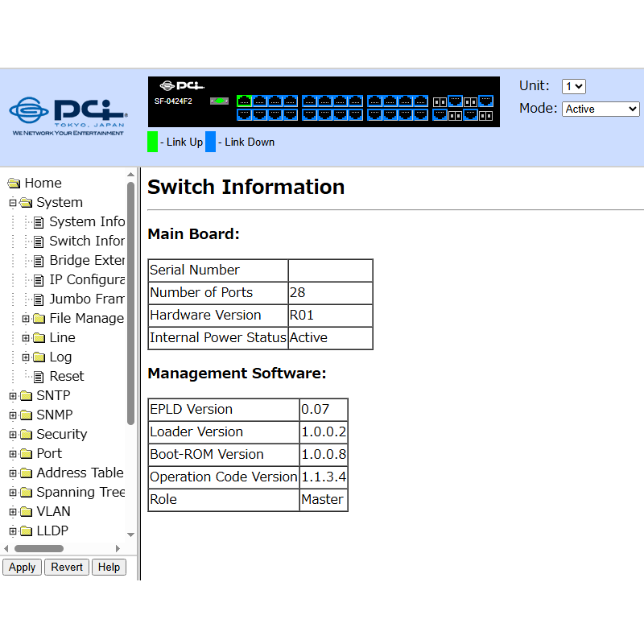644x644 pixels.
Task: Collapse the System tree node
Action: [x=13, y=203]
